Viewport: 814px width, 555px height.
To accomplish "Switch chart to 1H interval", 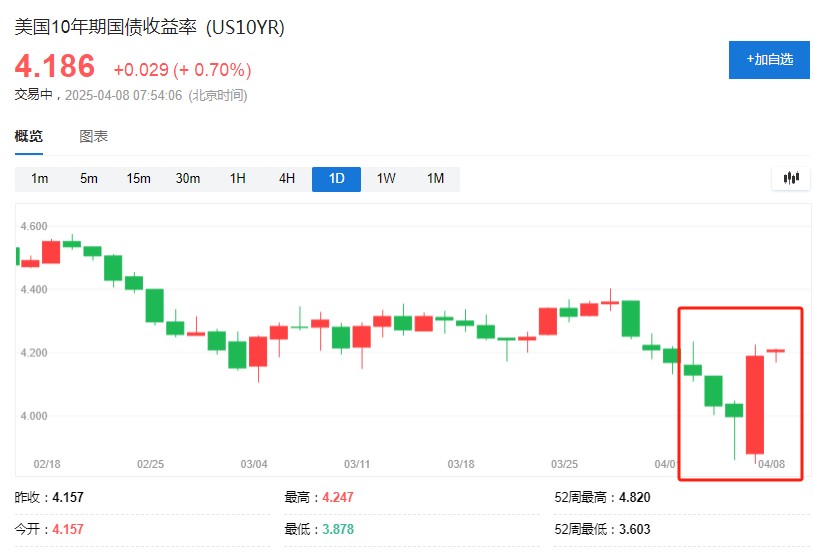I will tap(238, 179).
